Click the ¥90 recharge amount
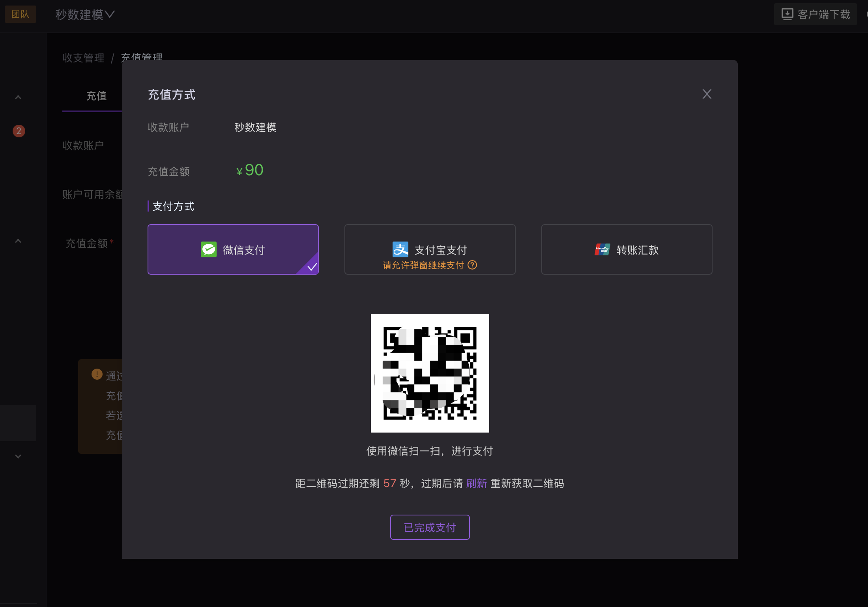 click(250, 170)
